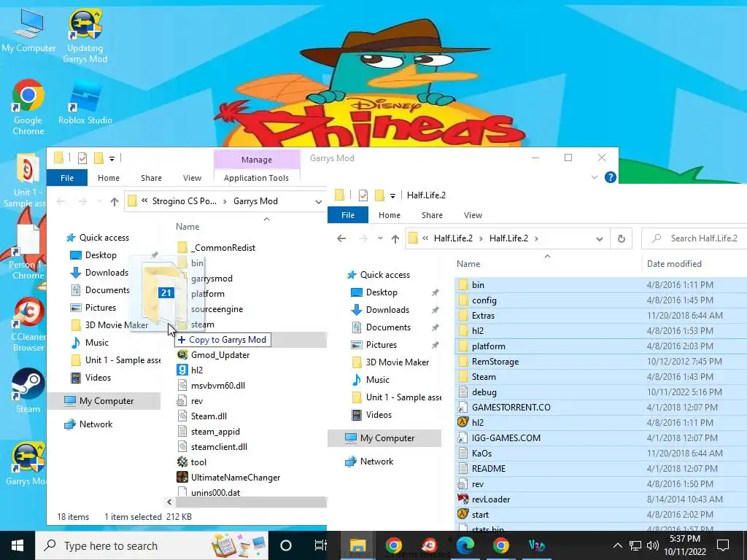Select steamclient.dll in Garrys Mod
Image resolution: width=747 pixels, height=560 pixels.
point(219,447)
